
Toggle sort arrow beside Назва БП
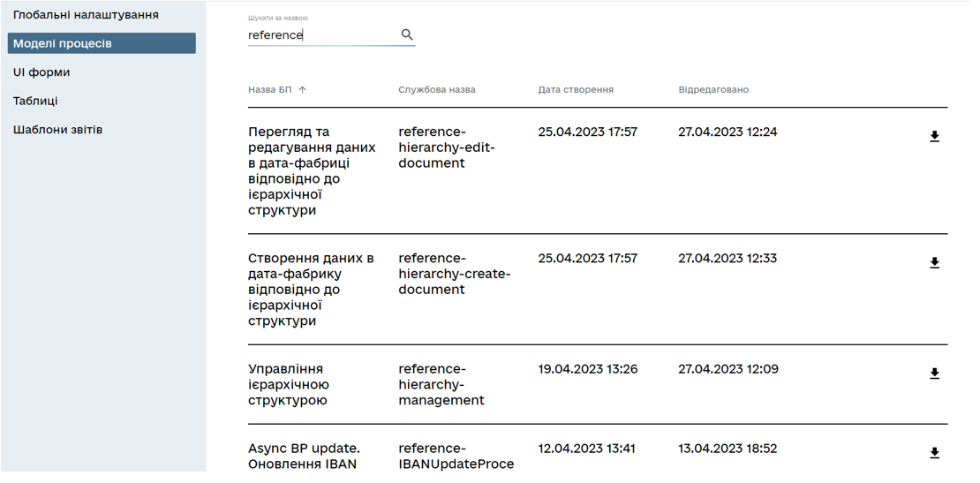[303, 90]
